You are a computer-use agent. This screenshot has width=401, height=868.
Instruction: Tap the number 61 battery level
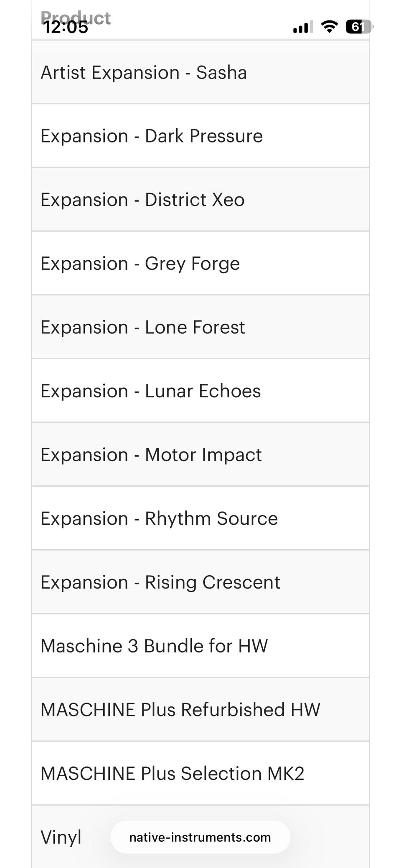click(356, 27)
